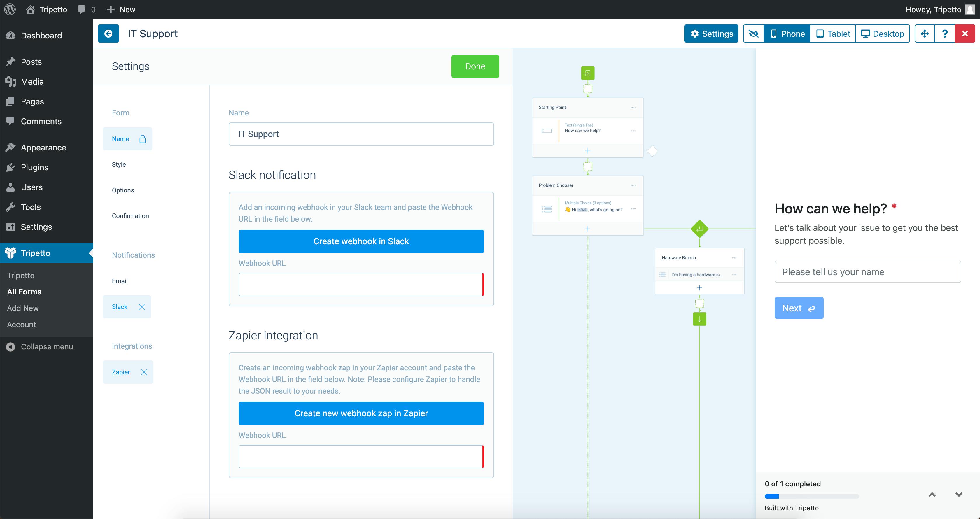Focus the Slack Webhook URL field
Viewport: 980px width, 519px height.
click(x=361, y=284)
